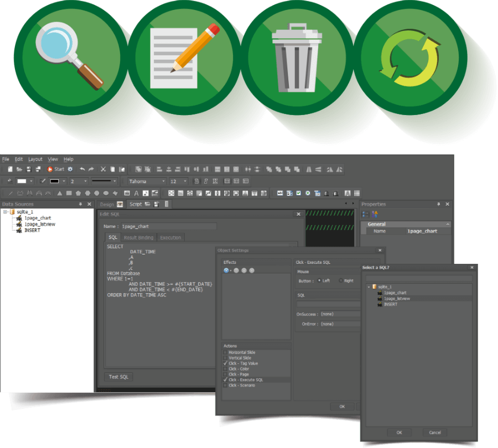Check the Horizontal Slide action checkbox

225,352
